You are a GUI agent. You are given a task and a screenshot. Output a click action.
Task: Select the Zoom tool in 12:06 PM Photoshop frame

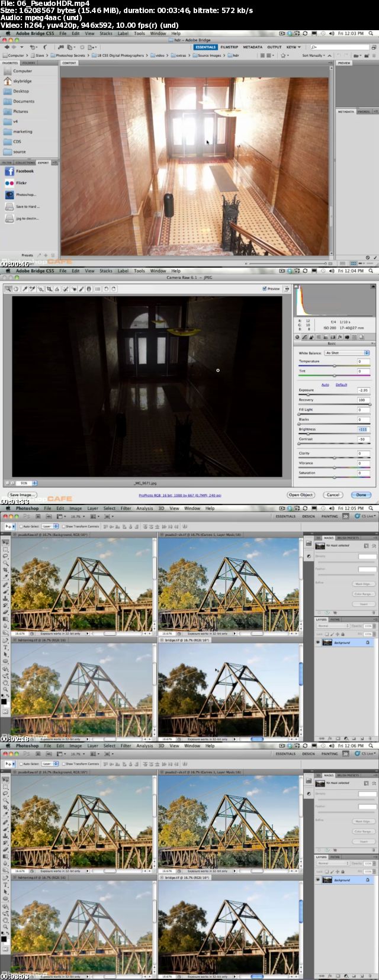coord(5,927)
